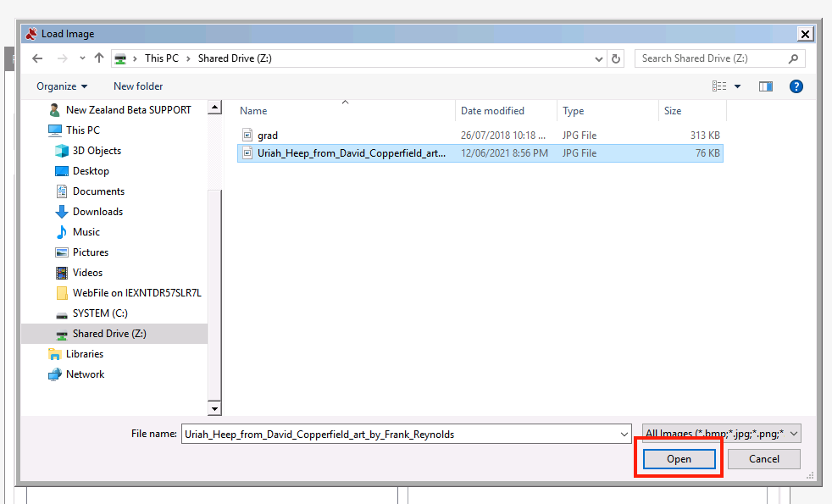Viewport: 832px width, 504px height.
Task: Select the 'grad' JPG file
Action: pyautogui.click(x=480, y=136)
